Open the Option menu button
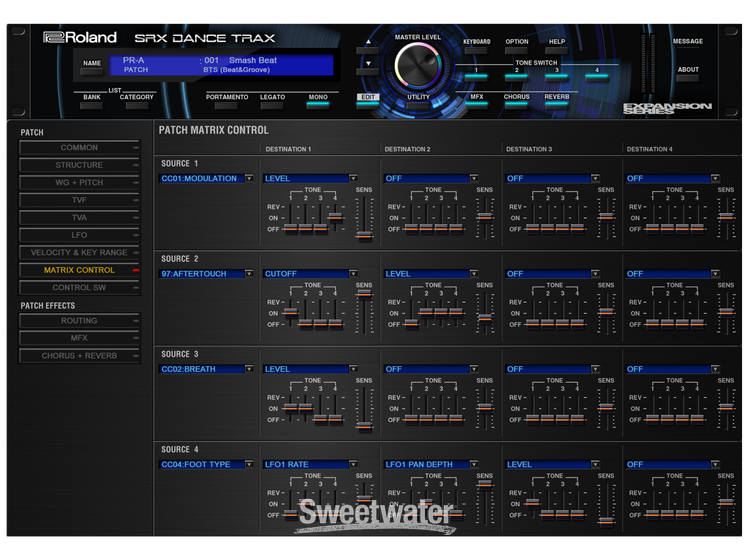This screenshot has height=545, width=750. click(517, 50)
